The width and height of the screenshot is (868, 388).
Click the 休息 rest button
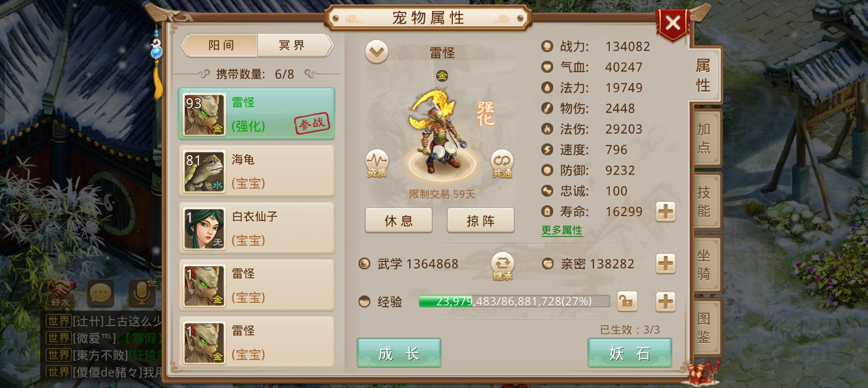tap(398, 220)
